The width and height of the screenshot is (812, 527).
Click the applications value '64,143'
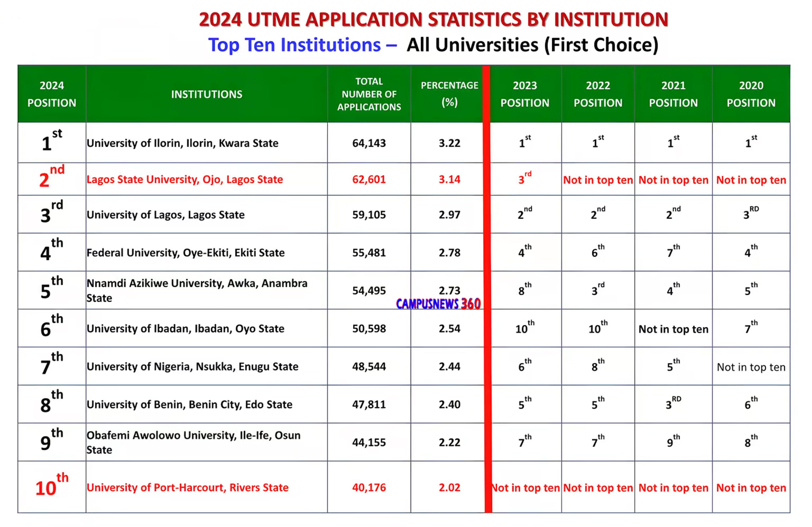pyautogui.click(x=369, y=143)
